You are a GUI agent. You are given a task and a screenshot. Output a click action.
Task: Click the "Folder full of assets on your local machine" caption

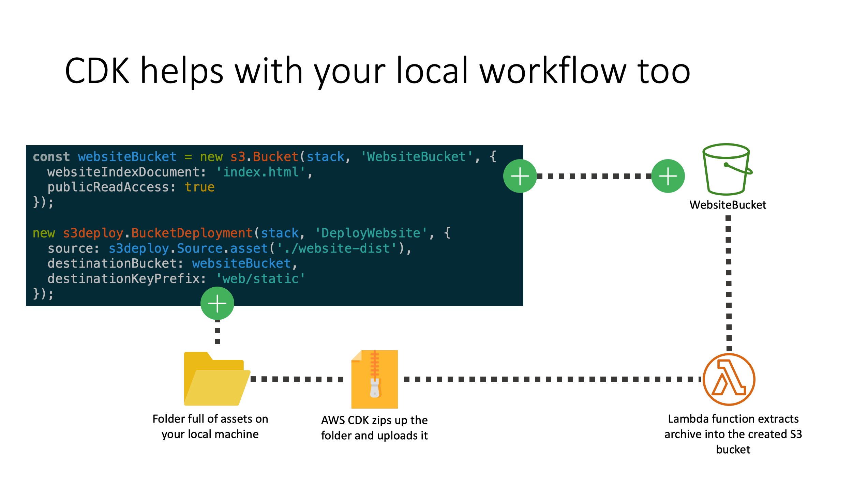point(210,426)
